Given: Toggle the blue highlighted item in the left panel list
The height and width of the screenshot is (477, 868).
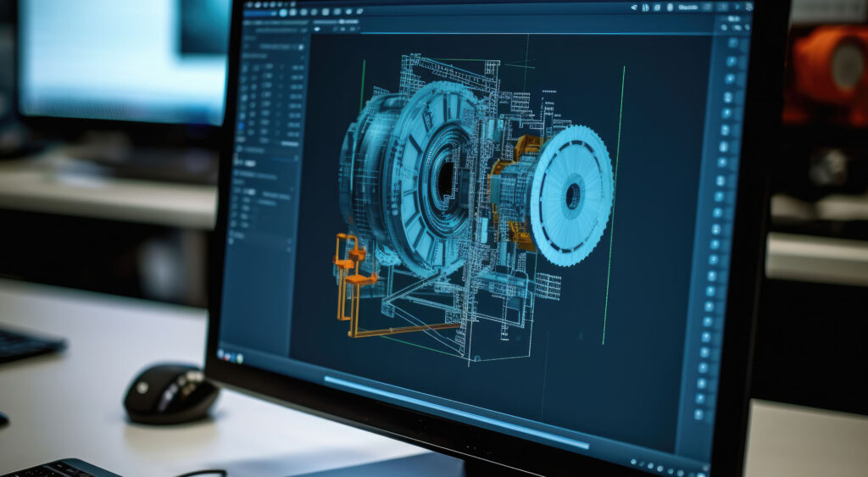Looking at the screenshot, I should pyautogui.click(x=241, y=125).
